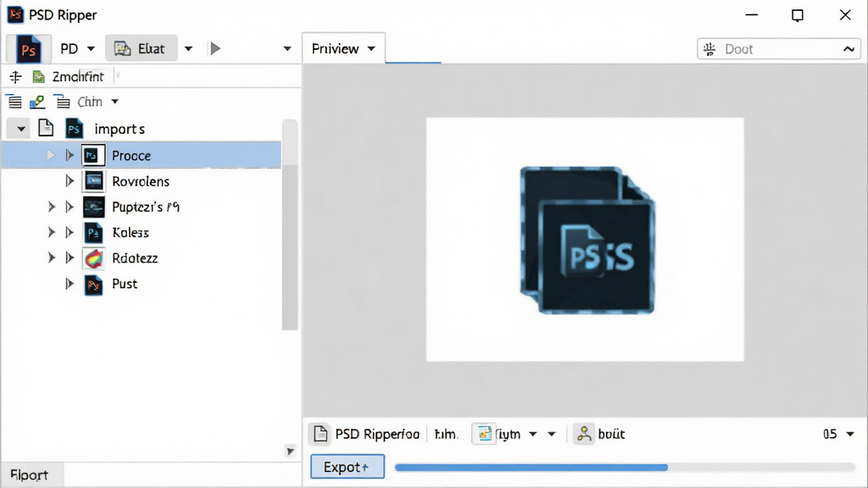Open the Doot combo box
Image resolution: width=868 pixels, height=488 pixels.
pyautogui.click(x=778, y=49)
